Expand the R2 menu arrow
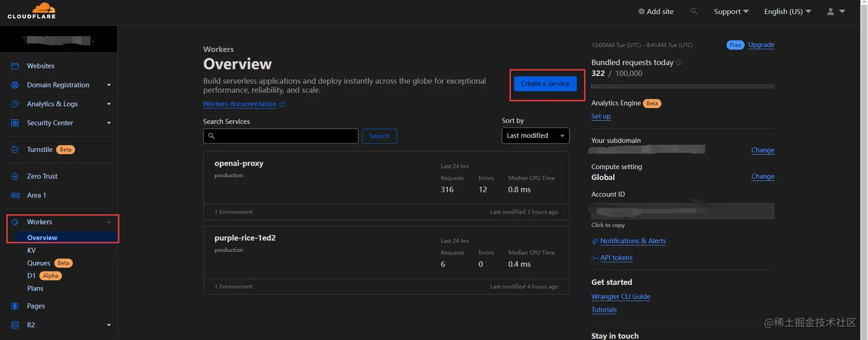The width and height of the screenshot is (868, 340). 109,325
